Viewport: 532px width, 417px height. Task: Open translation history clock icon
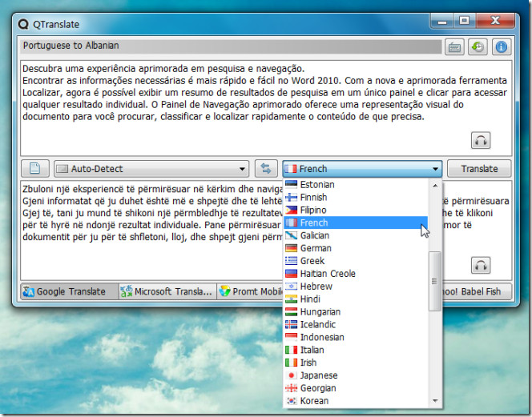(x=478, y=46)
